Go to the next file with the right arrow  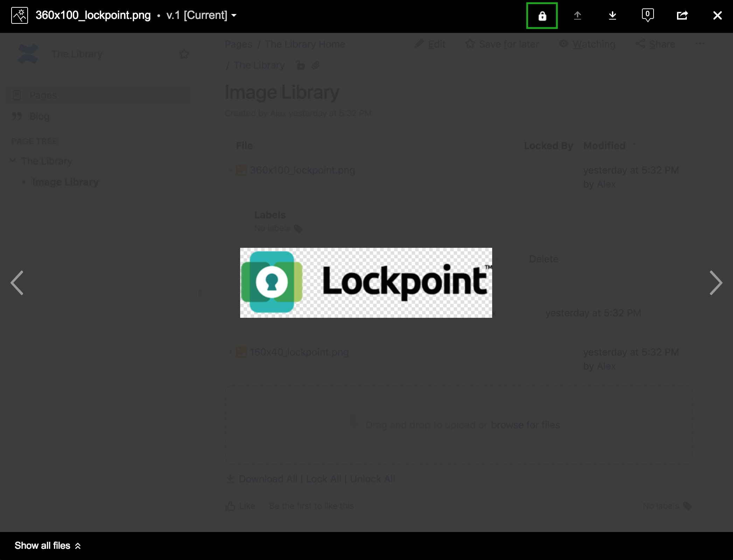tap(715, 283)
